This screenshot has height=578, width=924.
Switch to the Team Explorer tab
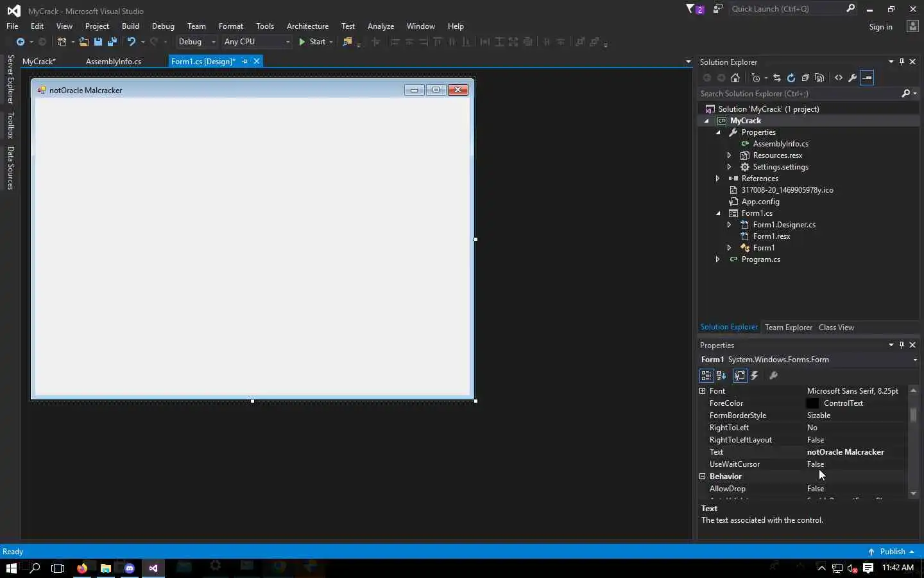[789, 328]
